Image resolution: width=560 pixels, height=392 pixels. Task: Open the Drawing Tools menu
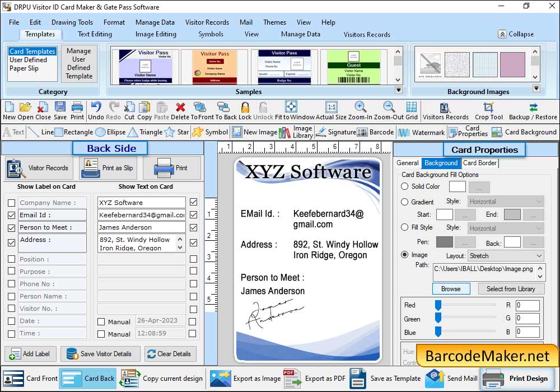point(72,22)
